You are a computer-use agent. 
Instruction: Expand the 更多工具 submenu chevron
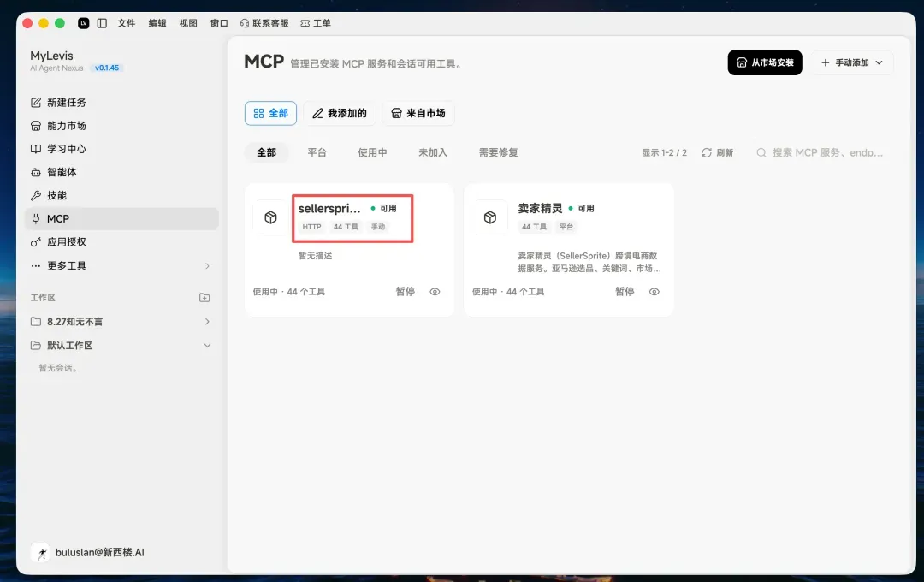(207, 266)
